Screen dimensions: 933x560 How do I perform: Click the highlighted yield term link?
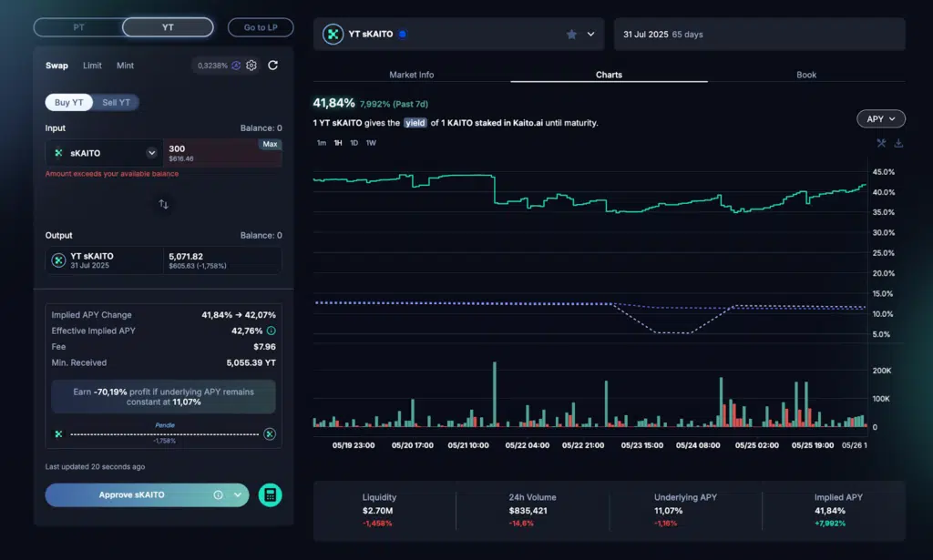415,122
